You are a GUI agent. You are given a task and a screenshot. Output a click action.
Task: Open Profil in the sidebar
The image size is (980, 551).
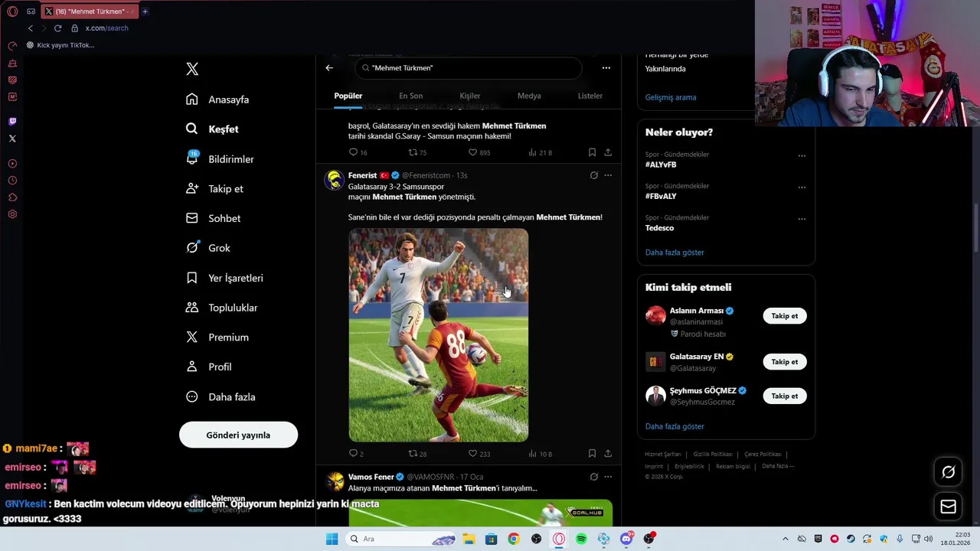click(x=210, y=367)
